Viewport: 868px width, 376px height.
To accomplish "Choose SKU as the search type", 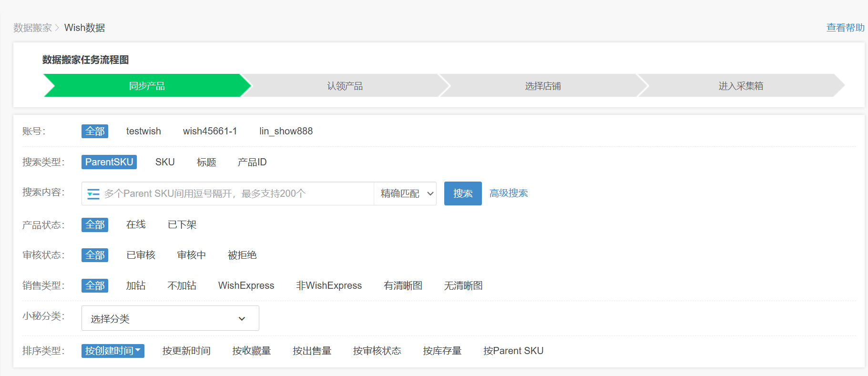I will (165, 162).
